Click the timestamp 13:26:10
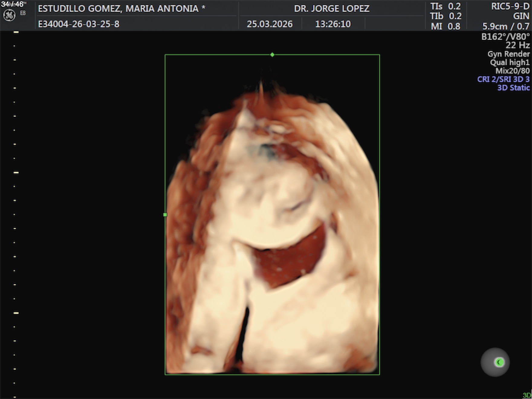 click(333, 24)
